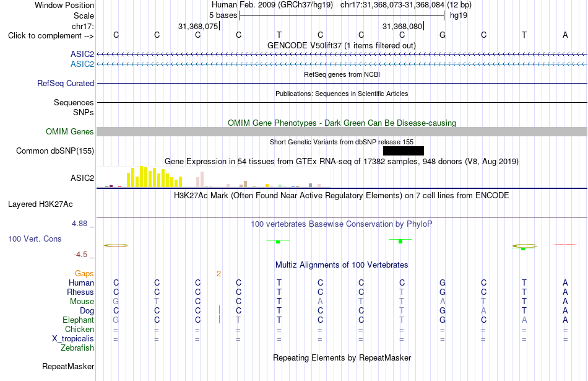Open the Layered H3K27Ac track label

coord(40,204)
